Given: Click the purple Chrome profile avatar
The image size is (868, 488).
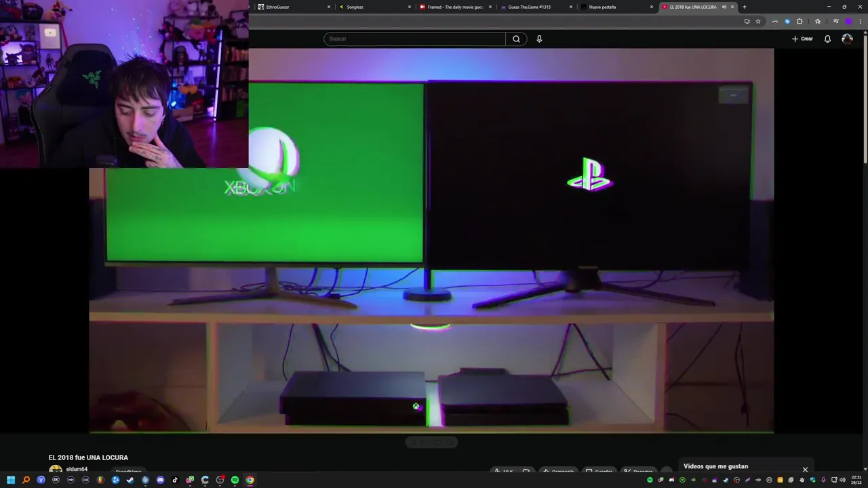Looking at the screenshot, I should tap(848, 21).
